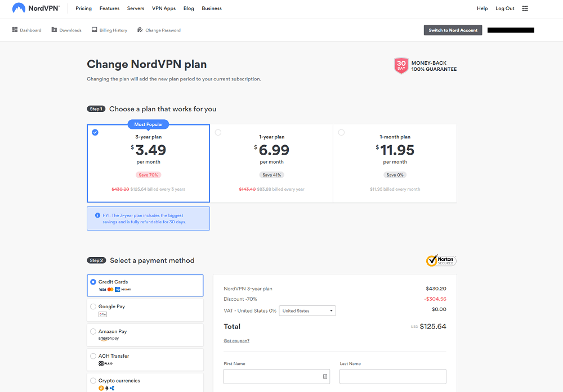The image size is (563, 392).
Task: Choose ACH Transfer payment method
Action: click(x=145, y=360)
